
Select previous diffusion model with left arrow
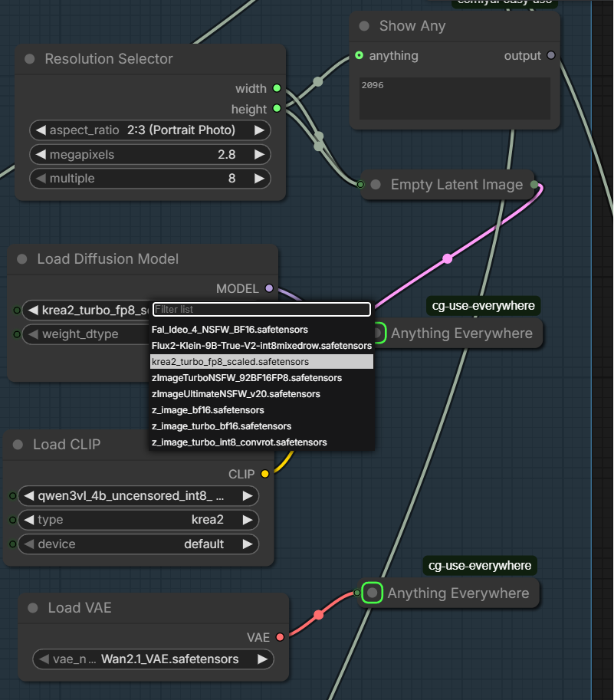[x=33, y=310]
